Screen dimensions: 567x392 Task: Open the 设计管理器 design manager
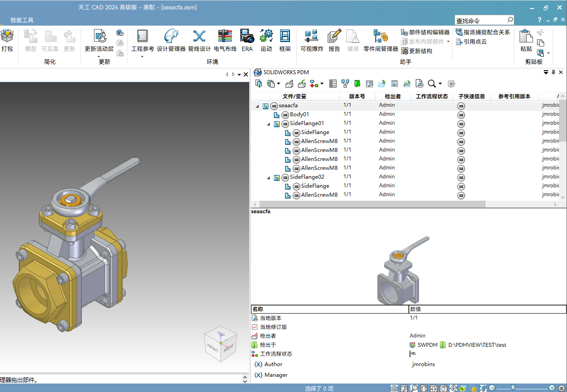click(171, 41)
